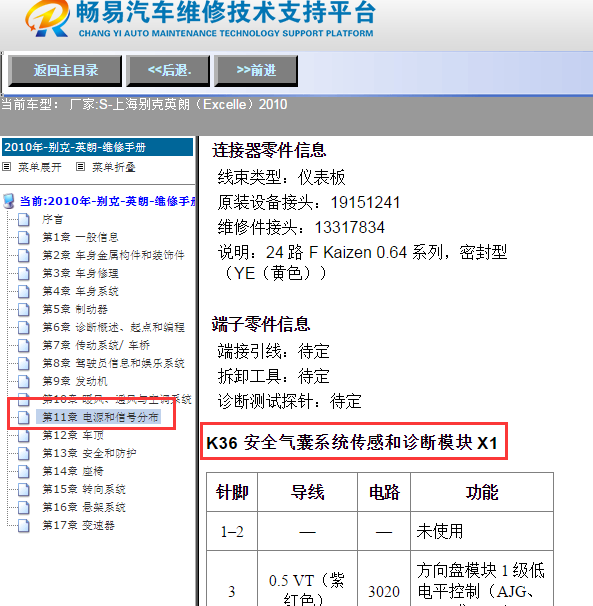
Task: Open 第6章 诊断概述、起点和编程
Action: 113,327
